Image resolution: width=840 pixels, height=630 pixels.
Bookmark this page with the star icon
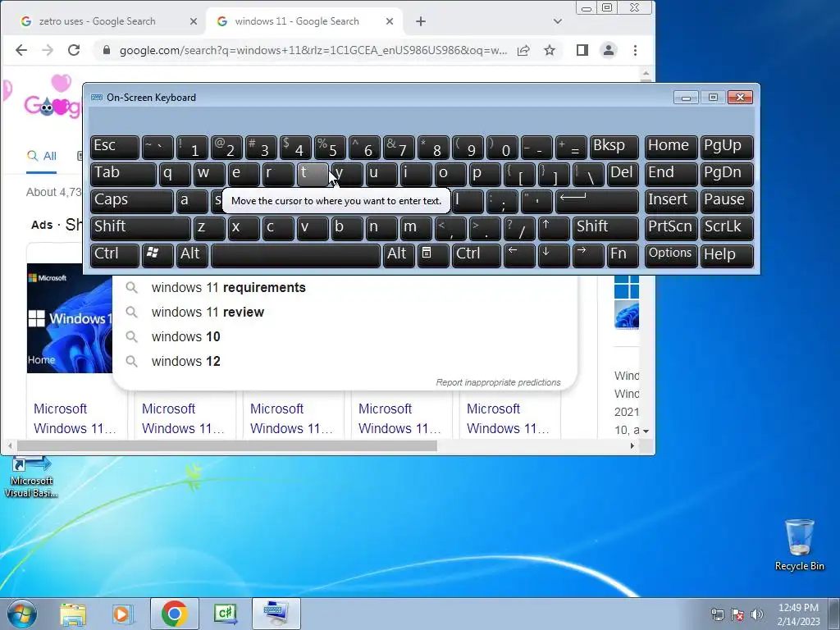click(x=550, y=50)
